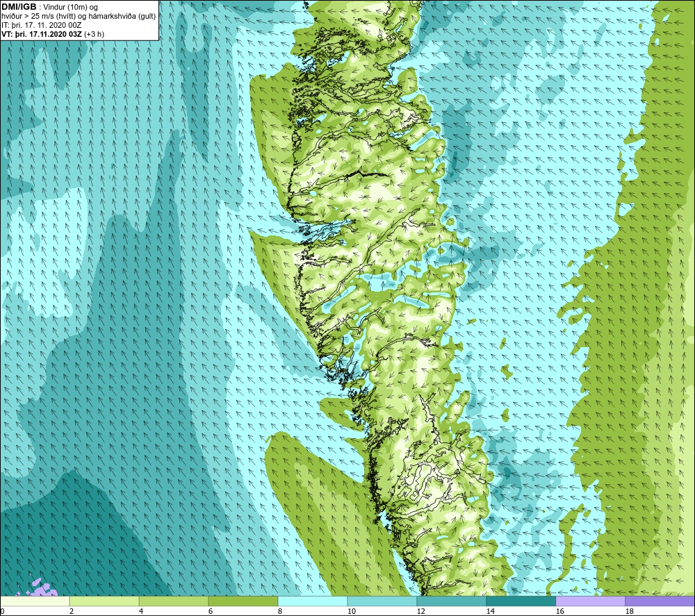Click the 16–18 m/s light purple swatch

coord(590,601)
